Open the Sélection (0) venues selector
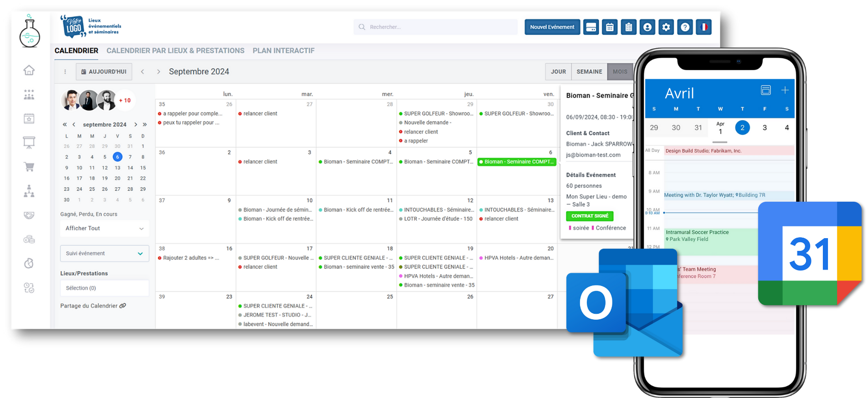This screenshot has width=868, height=398. [x=104, y=288]
